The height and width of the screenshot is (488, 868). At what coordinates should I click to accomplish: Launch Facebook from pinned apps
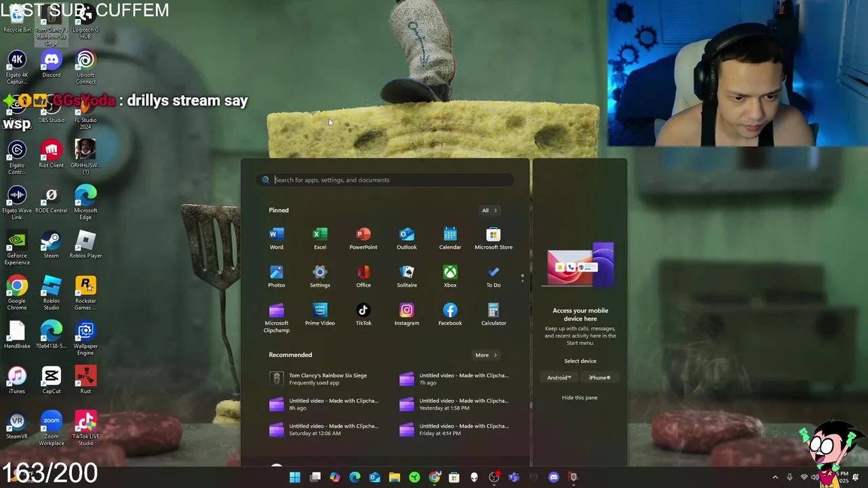pos(450,314)
